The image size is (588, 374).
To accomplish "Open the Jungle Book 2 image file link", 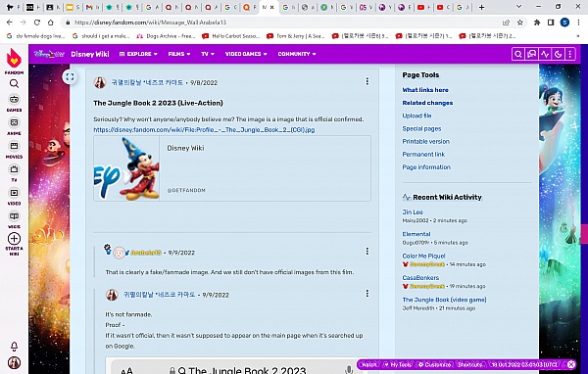I will pos(204,129).
